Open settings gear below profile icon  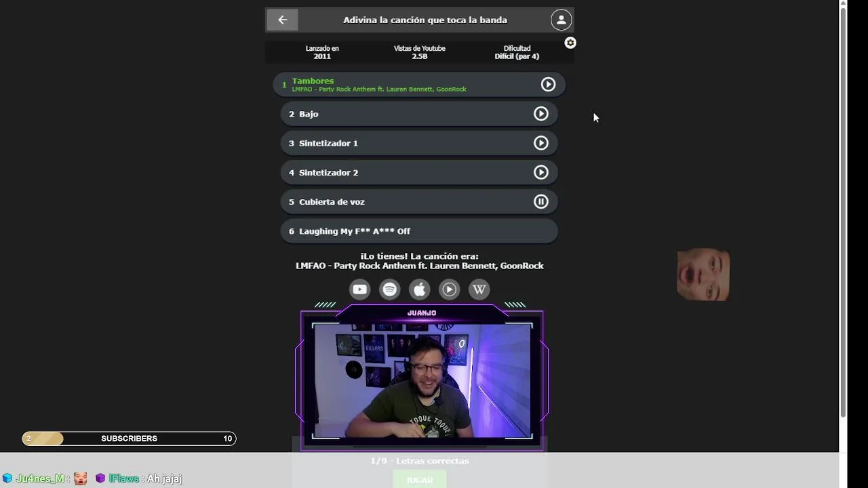(570, 43)
